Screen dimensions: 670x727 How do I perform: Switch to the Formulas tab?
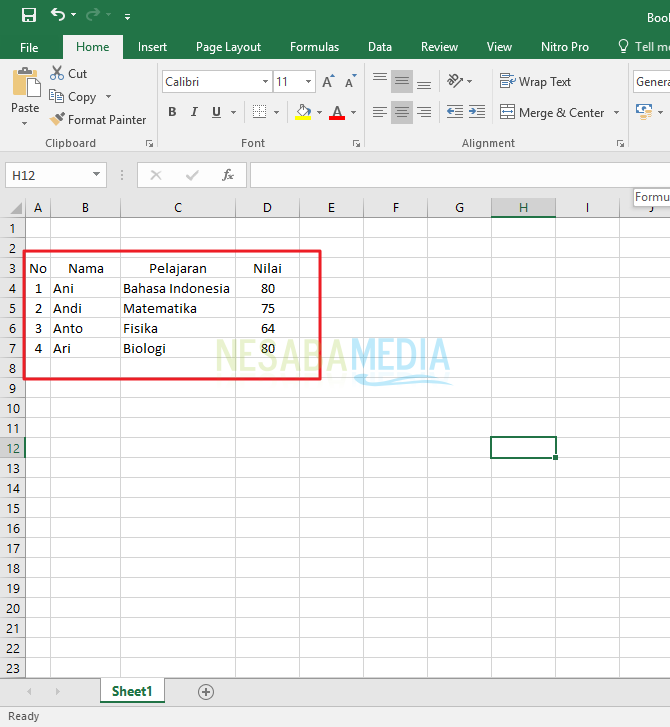[x=314, y=47]
